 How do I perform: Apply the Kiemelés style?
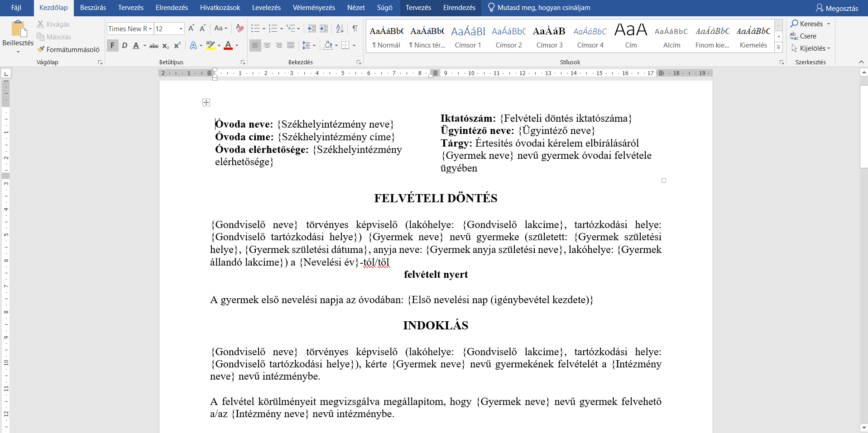(x=753, y=37)
